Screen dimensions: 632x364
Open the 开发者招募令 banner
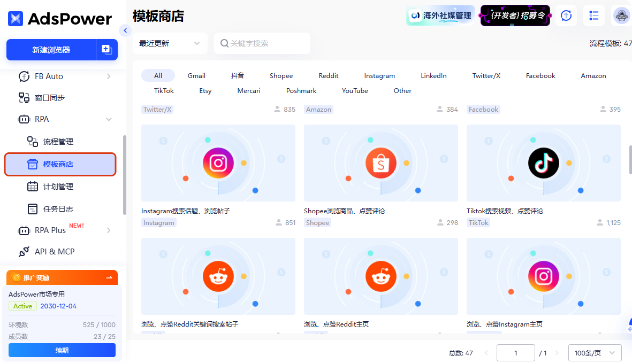coord(515,16)
